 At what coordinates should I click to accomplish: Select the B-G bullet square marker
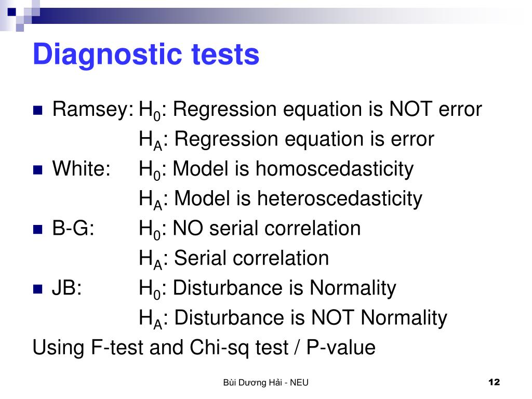click(x=37, y=229)
